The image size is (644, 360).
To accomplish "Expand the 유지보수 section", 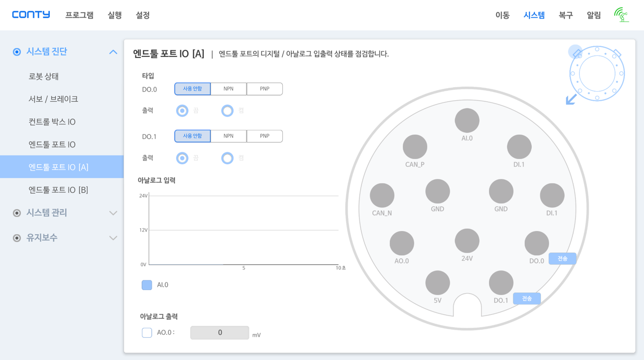I will click(x=113, y=238).
